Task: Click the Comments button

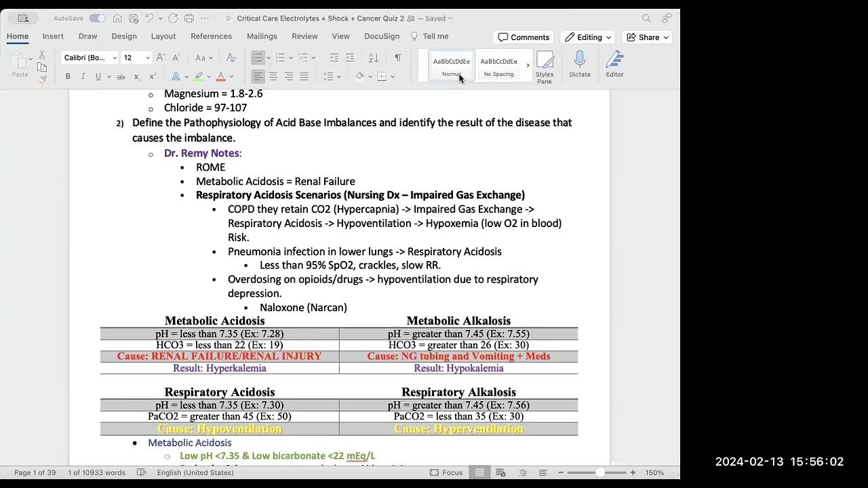Action: pos(524,37)
